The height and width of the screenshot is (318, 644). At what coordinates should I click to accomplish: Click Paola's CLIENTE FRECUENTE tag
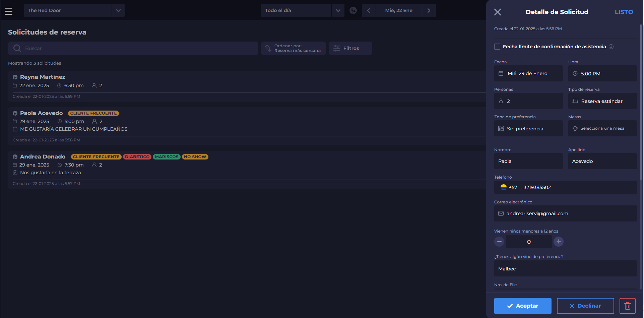tap(93, 113)
